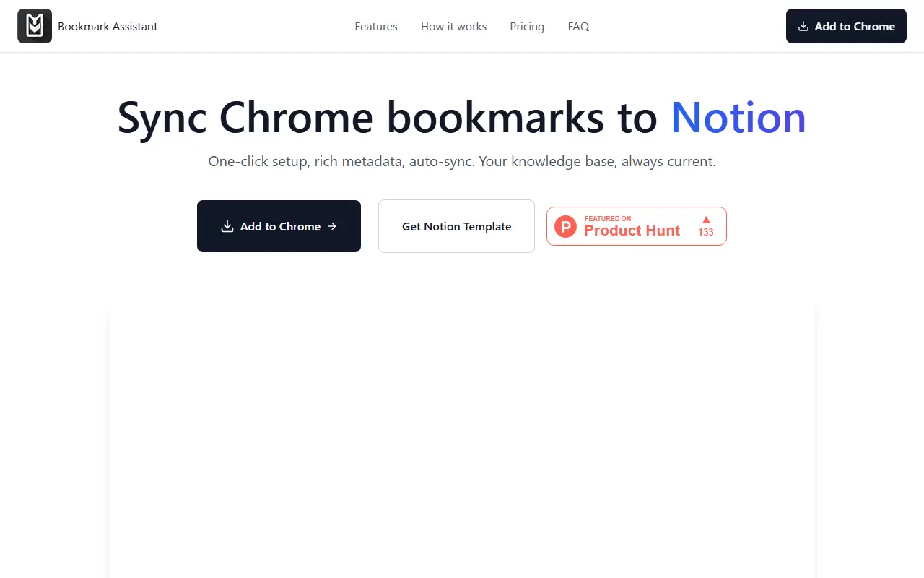Jump to the FAQ section
The image size is (924, 578).
click(x=578, y=27)
